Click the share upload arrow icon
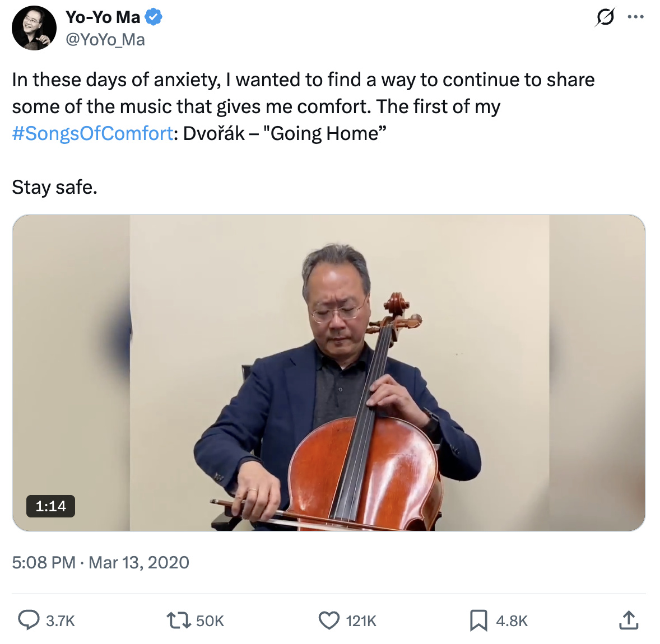 coord(629,620)
